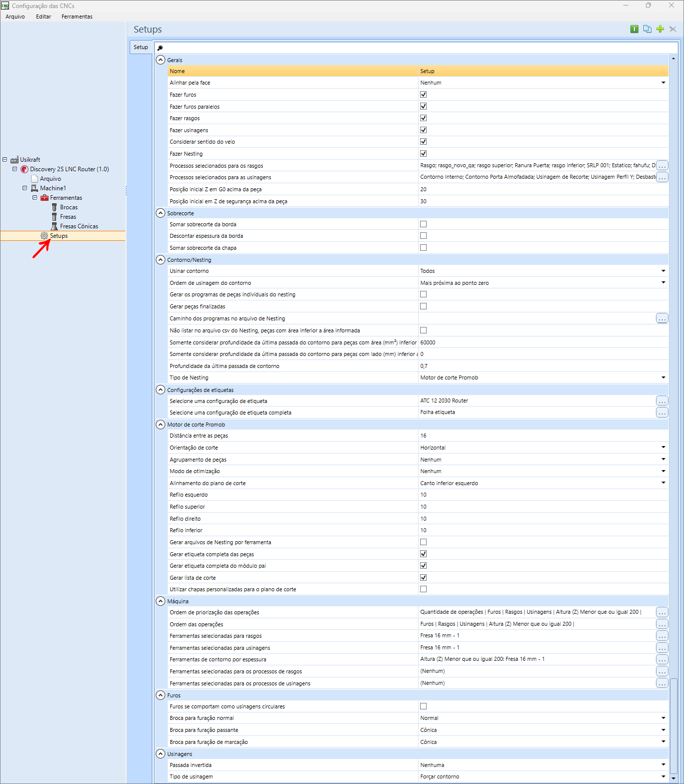Add a new setup with the plus icon
This screenshot has width=684, height=784.
pos(660,29)
